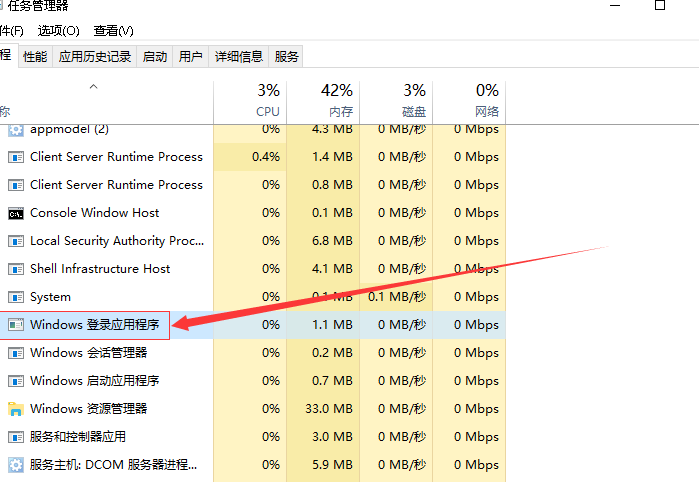Screen dimensions: 699x482
Task: Click the 0.4% CPU value
Action: [x=266, y=157]
